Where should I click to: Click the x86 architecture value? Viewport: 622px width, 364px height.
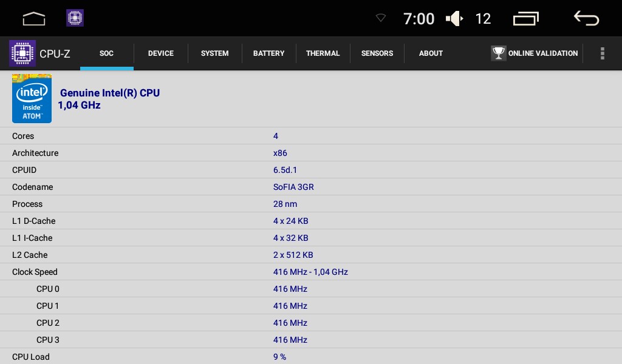(x=280, y=153)
